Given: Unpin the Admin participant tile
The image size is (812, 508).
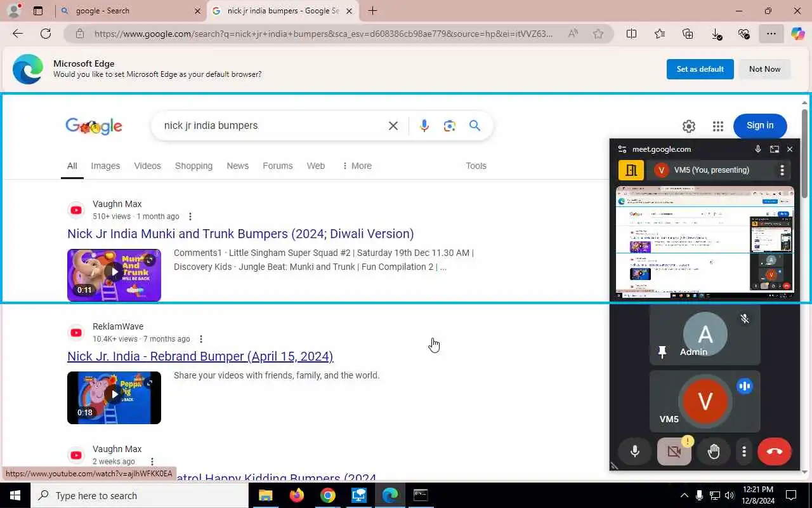Looking at the screenshot, I should coord(662,352).
